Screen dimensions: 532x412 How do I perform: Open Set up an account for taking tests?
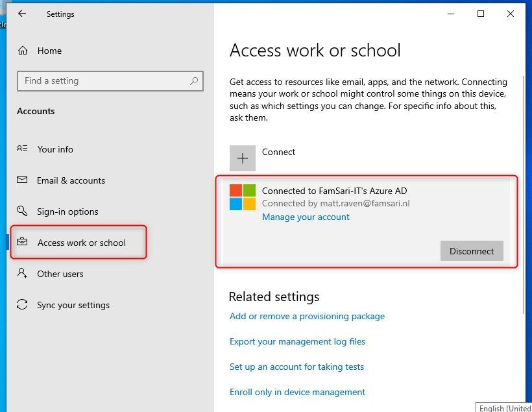pyautogui.click(x=296, y=367)
